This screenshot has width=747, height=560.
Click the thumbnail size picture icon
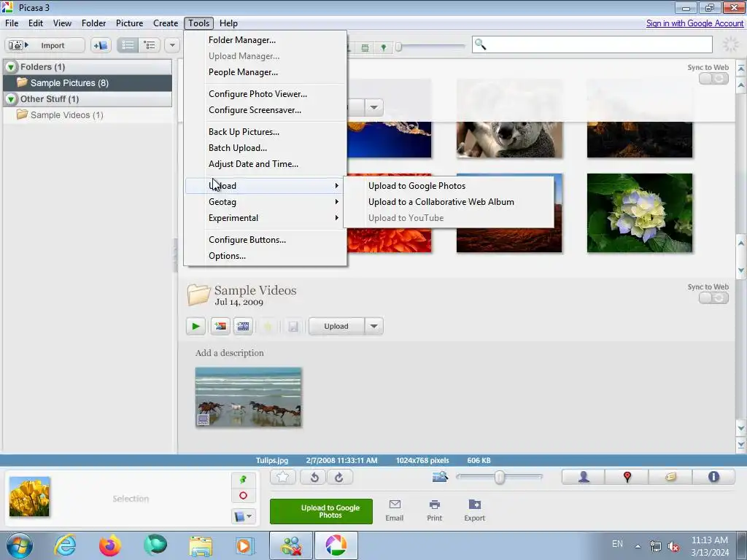(440, 476)
